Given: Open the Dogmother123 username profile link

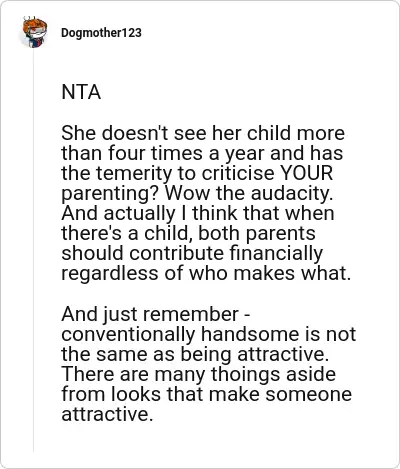Looking at the screenshot, I should pyautogui.click(x=101, y=33).
